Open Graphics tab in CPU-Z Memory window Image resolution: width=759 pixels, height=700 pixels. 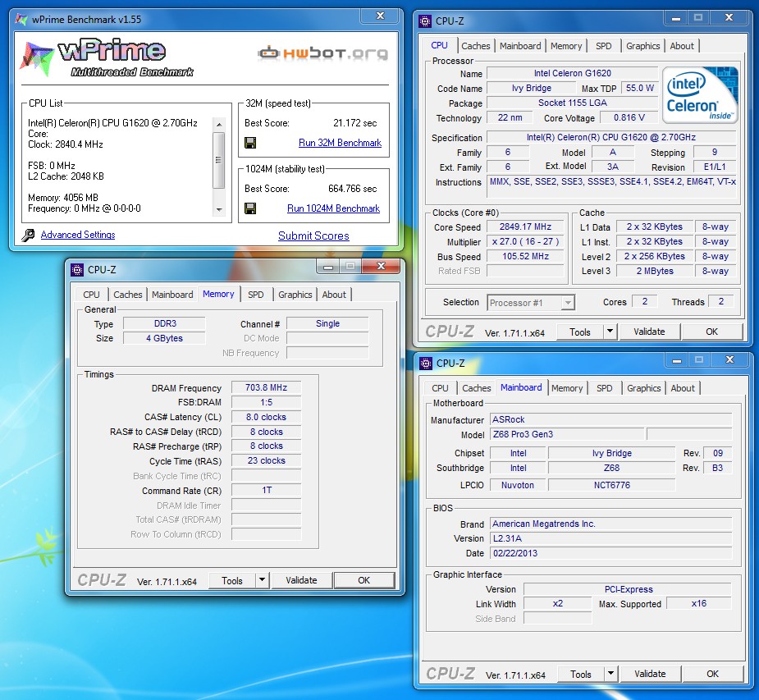(x=295, y=295)
